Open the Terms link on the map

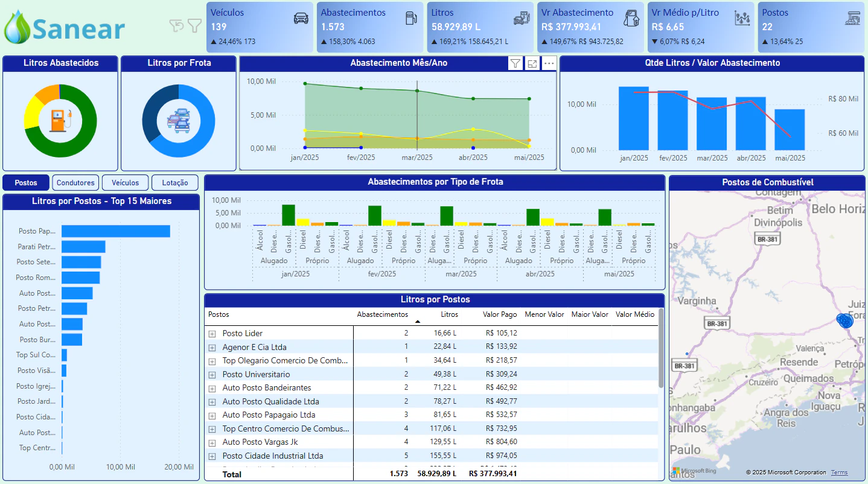[839, 473]
